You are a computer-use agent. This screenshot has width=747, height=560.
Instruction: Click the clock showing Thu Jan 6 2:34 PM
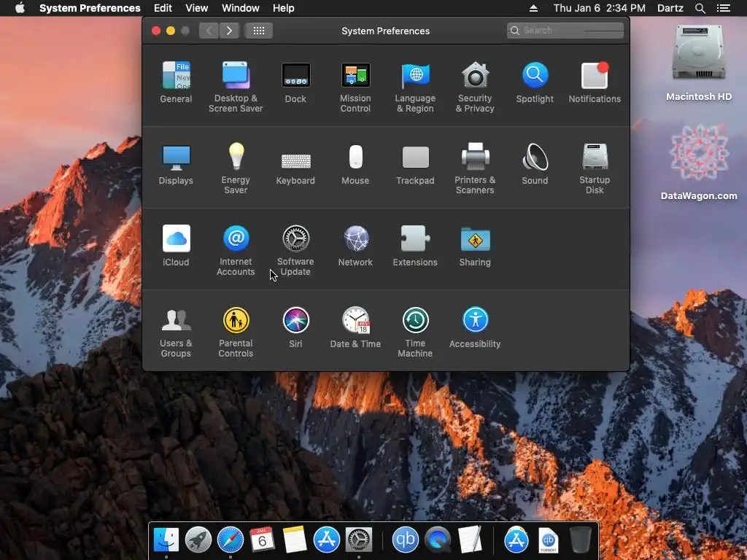[600, 8]
